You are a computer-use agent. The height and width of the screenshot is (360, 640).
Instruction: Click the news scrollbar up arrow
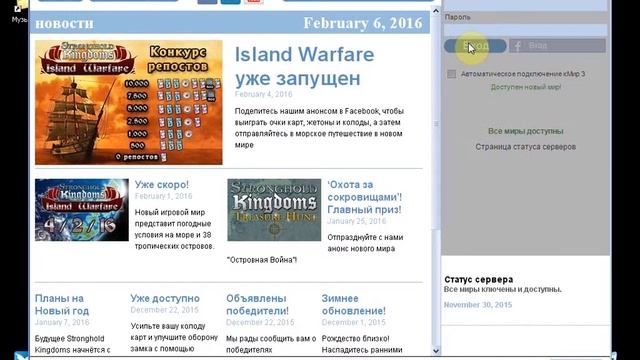point(436,11)
